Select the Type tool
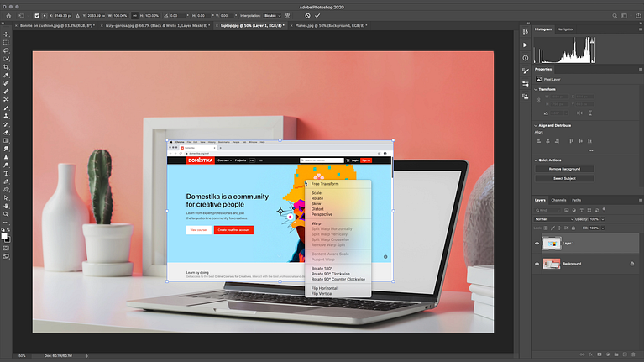The height and width of the screenshot is (362, 644). 6,173
